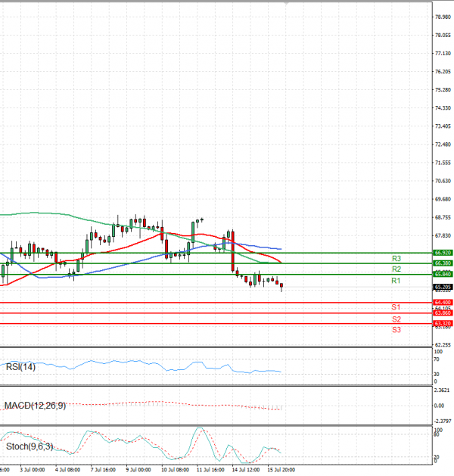
Task: Click the S2 support label
Action: (396, 319)
